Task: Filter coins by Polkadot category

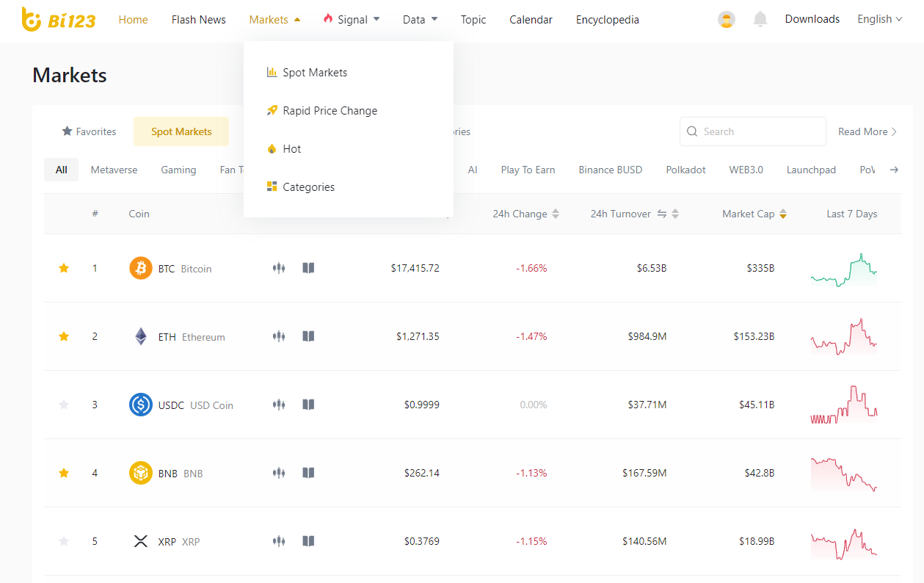Action: (x=685, y=170)
